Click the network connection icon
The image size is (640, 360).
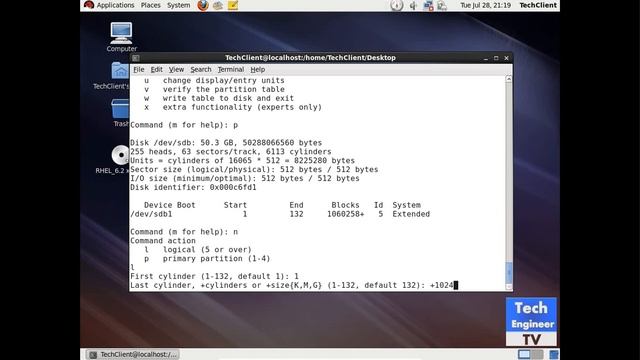pos(428,5)
